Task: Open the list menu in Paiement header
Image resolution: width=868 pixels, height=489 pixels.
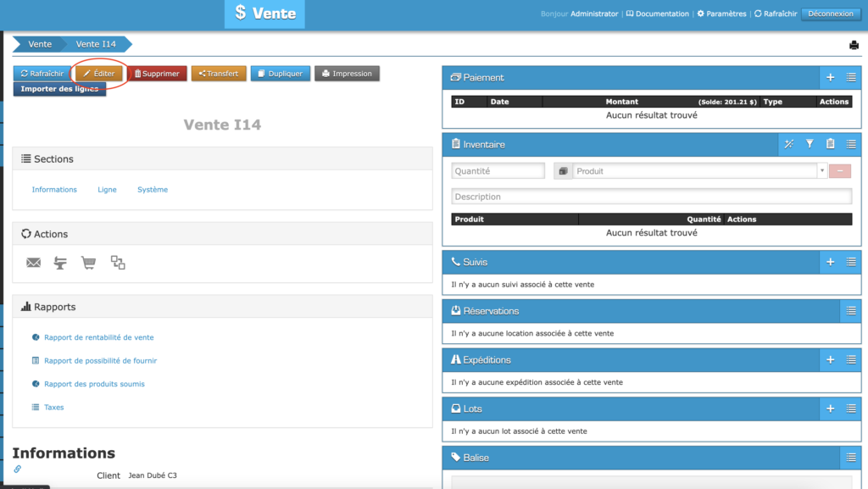Action: (x=851, y=77)
